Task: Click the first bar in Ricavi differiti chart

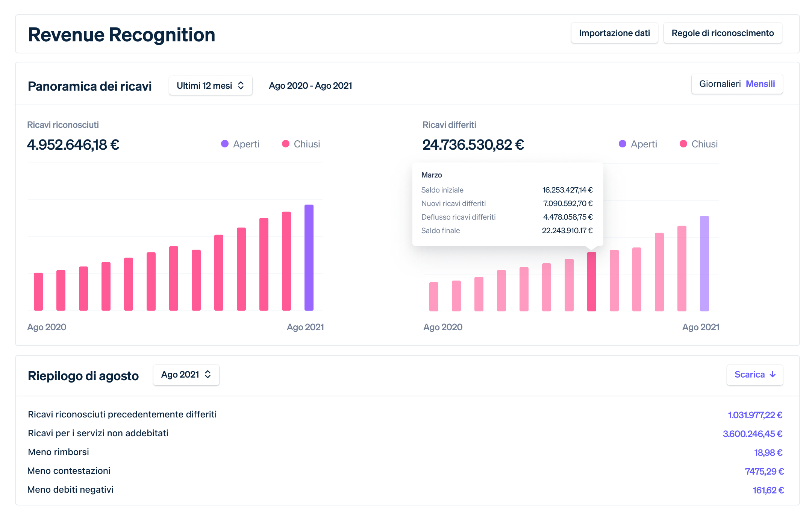Action: click(434, 297)
